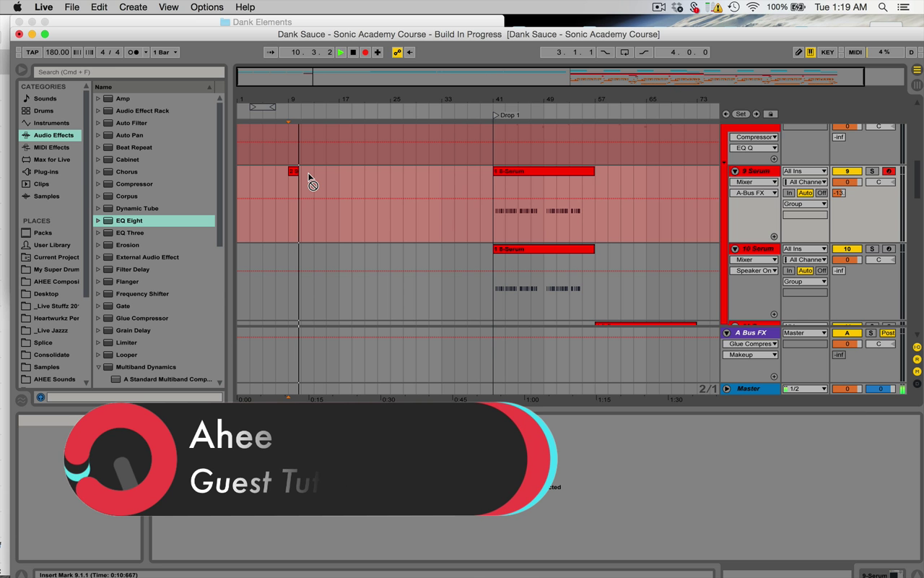The image size is (924, 578).
Task: Disarm recording on 9 Serum track
Action: point(889,171)
